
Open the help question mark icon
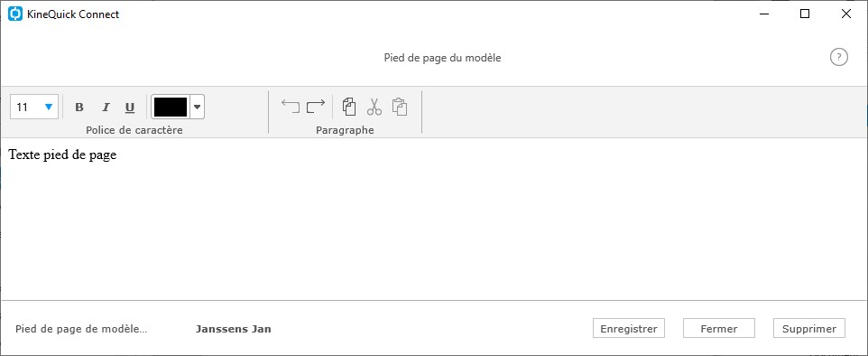[838, 57]
